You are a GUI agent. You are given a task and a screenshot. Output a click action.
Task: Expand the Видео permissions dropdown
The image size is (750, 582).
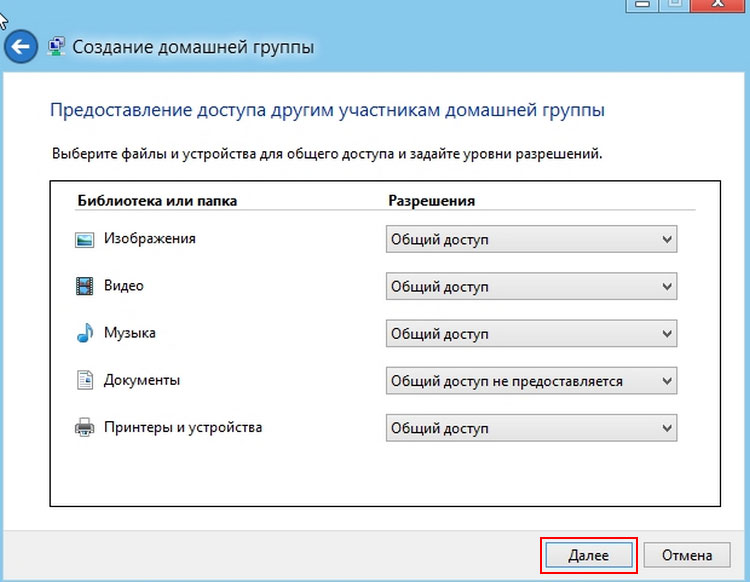click(x=531, y=287)
